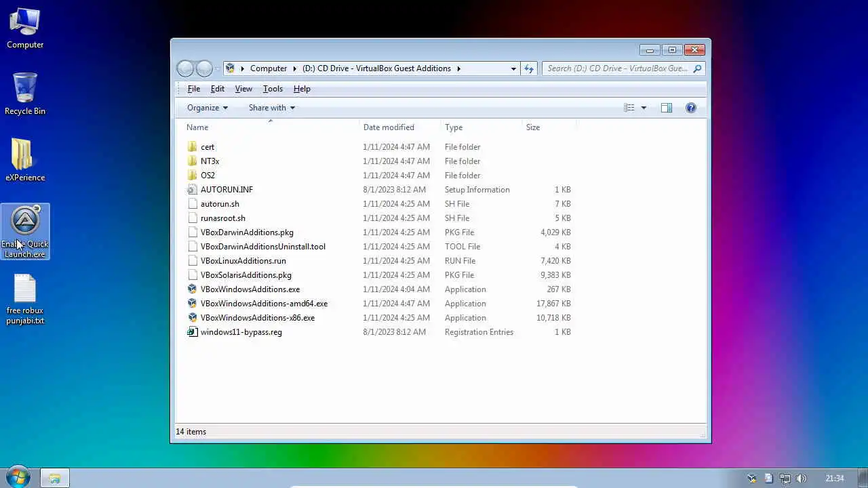
Task: Select the VBoxLinuxAdditions.run file
Action: [x=243, y=261]
